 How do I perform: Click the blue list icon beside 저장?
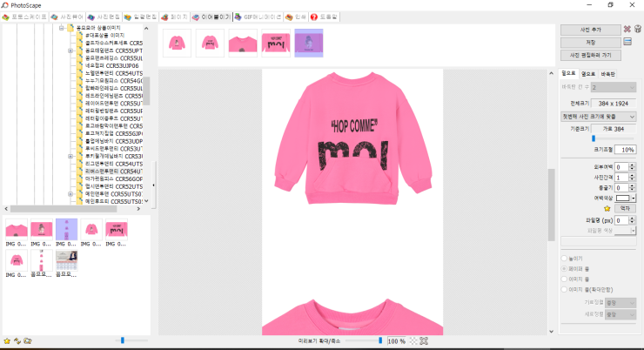coord(627,42)
